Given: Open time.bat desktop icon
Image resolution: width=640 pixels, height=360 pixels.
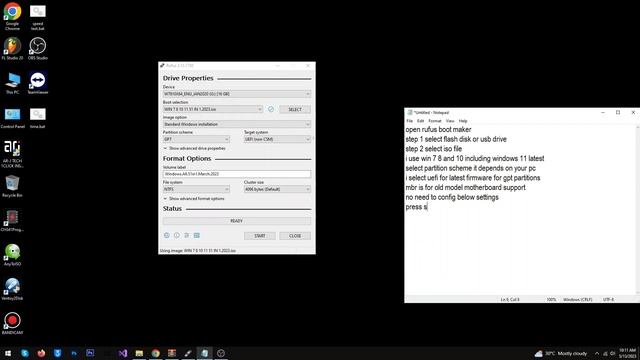Looking at the screenshot, I should coord(38,118).
